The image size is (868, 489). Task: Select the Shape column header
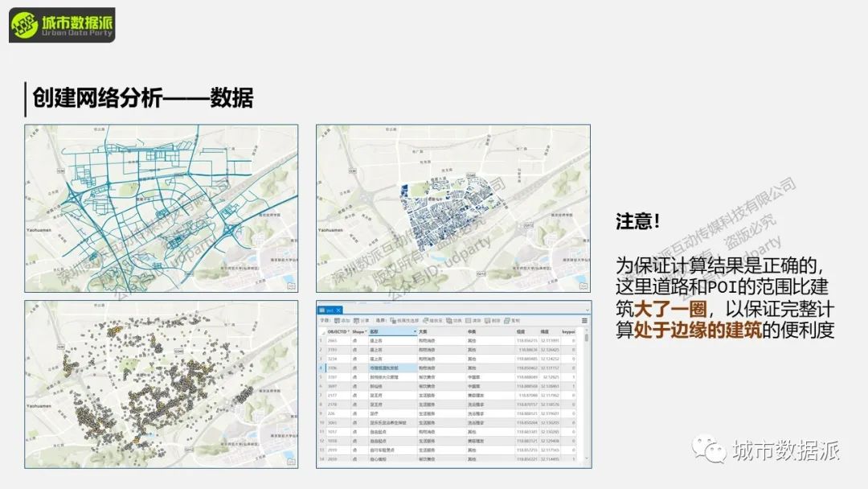(360, 331)
